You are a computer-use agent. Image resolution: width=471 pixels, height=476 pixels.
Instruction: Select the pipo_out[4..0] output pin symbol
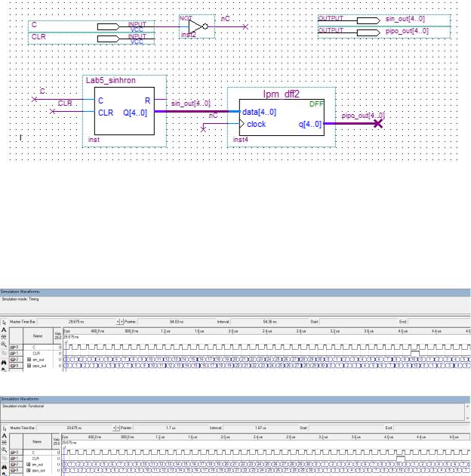(x=368, y=32)
